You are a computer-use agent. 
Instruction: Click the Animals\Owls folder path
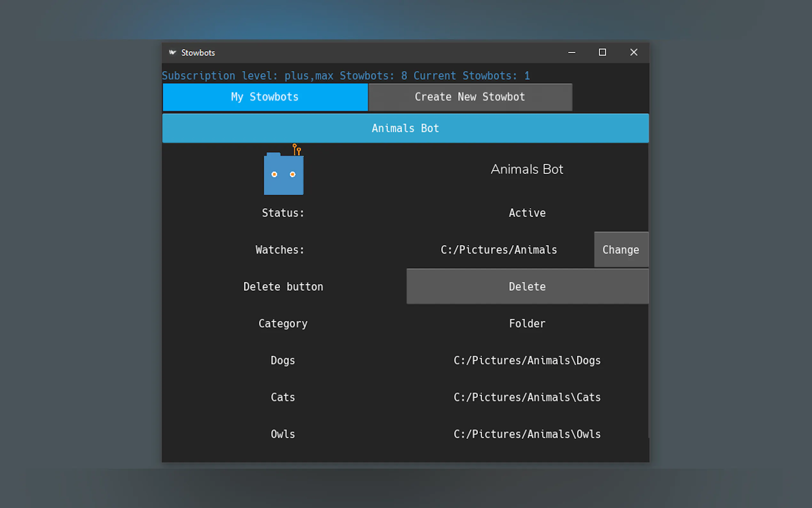(527, 434)
